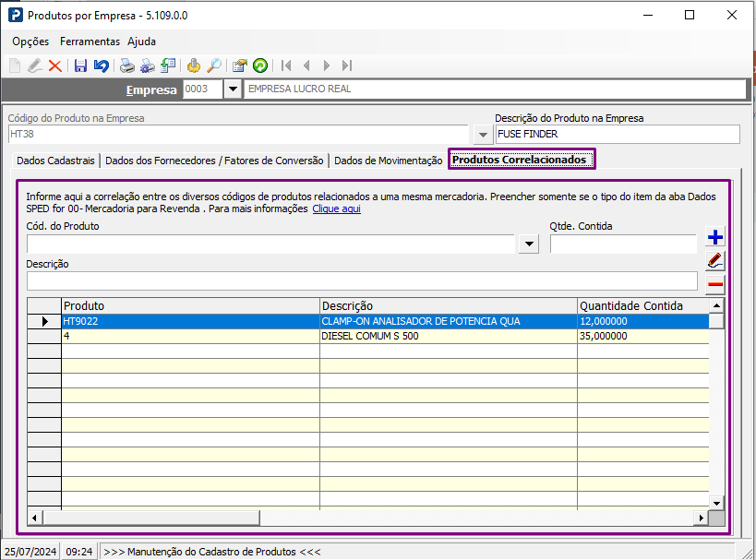Image resolution: width=756 pixels, height=560 pixels.
Task: Click the printer icon in toolbar
Action: [x=126, y=66]
